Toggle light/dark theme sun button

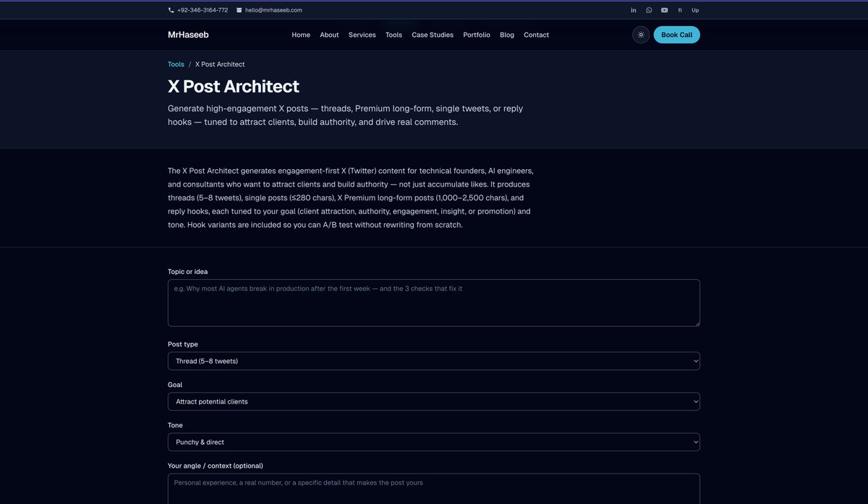(x=641, y=35)
